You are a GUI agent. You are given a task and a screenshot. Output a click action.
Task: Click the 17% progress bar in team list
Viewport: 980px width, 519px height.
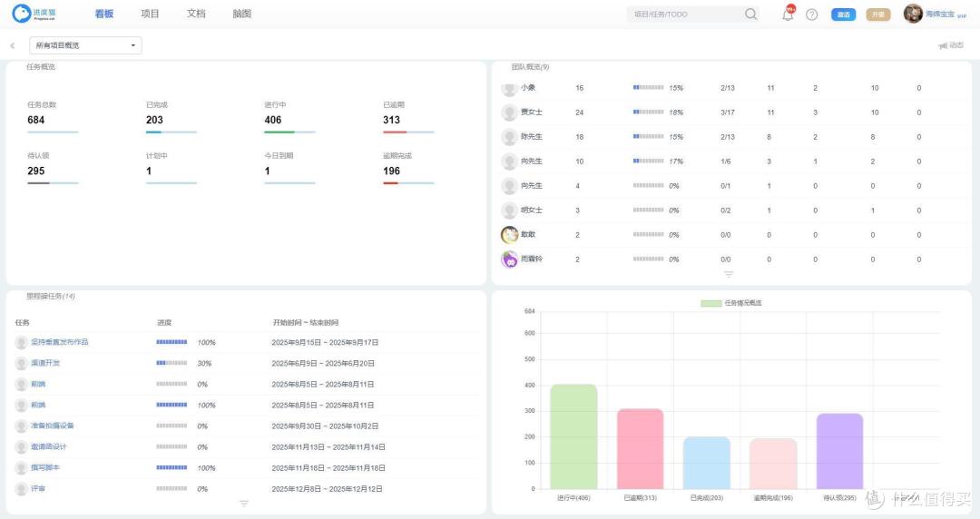648,162
